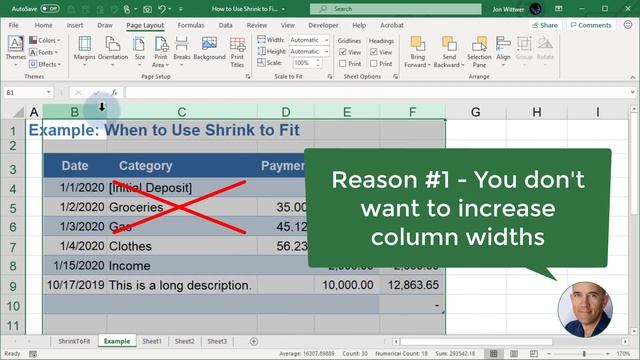Toggle the AutoSave switch
This screenshot has height=360, width=640.
pyautogui.click(x=50, y=9)
